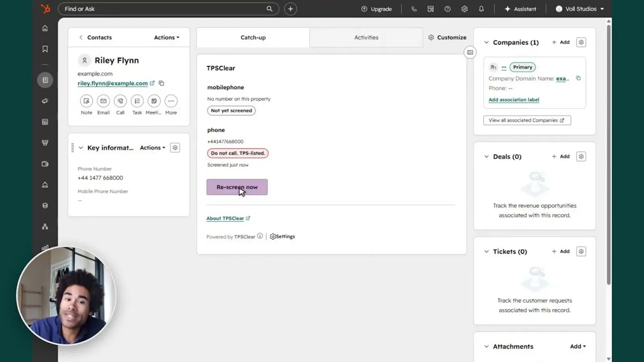This screenshot has width=644, height=362.
Task: Click View all associated Companies
Action: click(x=527, y=120)
